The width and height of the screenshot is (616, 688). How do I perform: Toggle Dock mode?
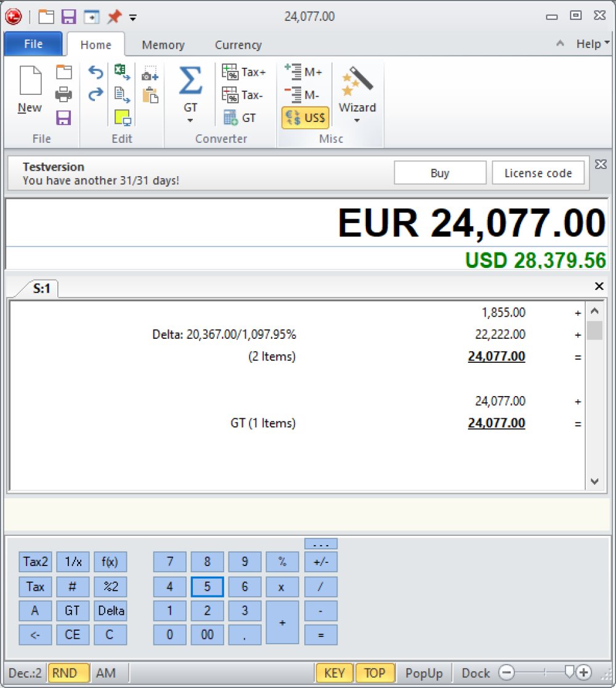pos(476,673)
